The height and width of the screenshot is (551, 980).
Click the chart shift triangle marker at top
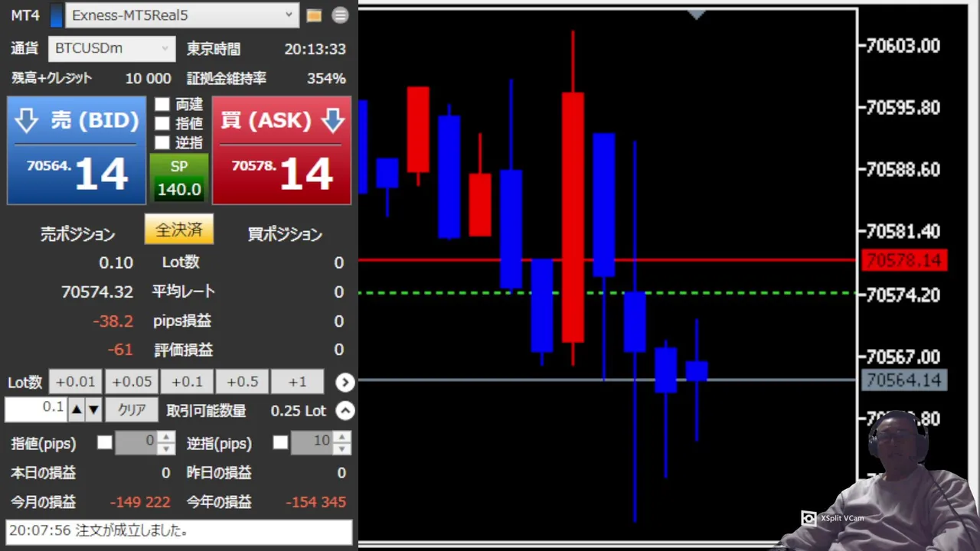(696, 15)
